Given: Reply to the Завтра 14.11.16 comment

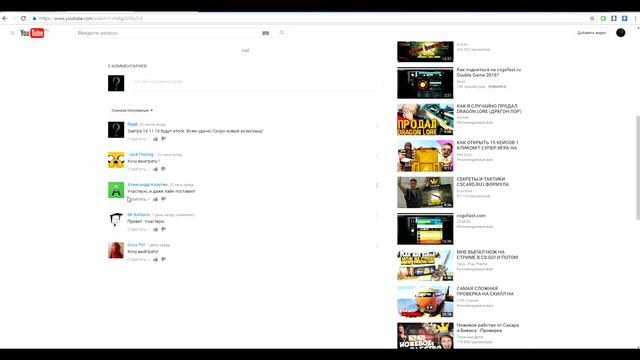Looking at the screenshot, I should (137, 139).
